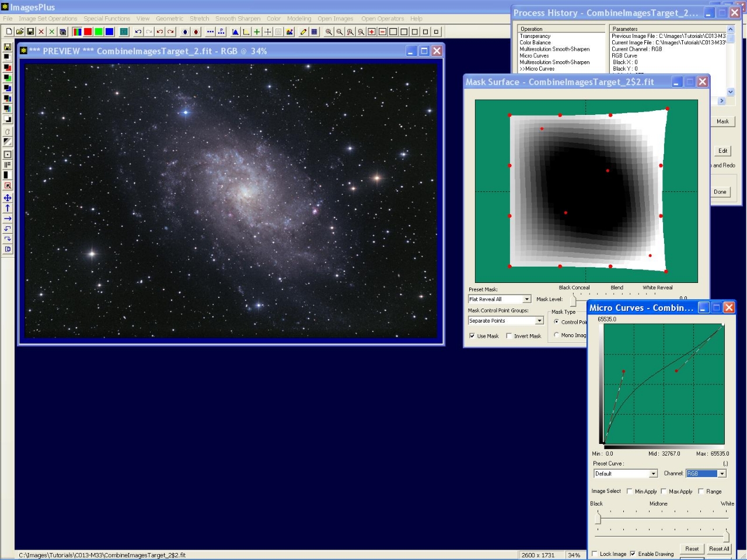This screenshot has height=560, width=747.
Task: Click the green X toolbar icon
Action: tap(52, 32)
